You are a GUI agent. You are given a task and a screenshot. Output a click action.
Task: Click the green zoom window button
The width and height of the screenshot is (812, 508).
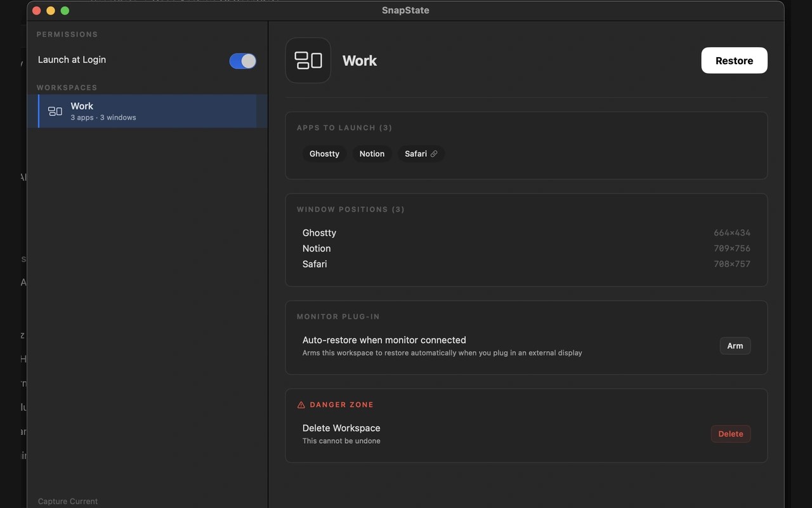pos(65,10)
